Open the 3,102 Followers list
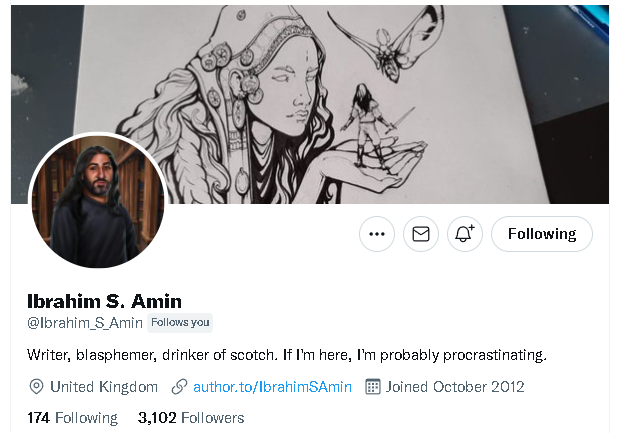This screenshot has height=433, width=618. pos(191,417)
